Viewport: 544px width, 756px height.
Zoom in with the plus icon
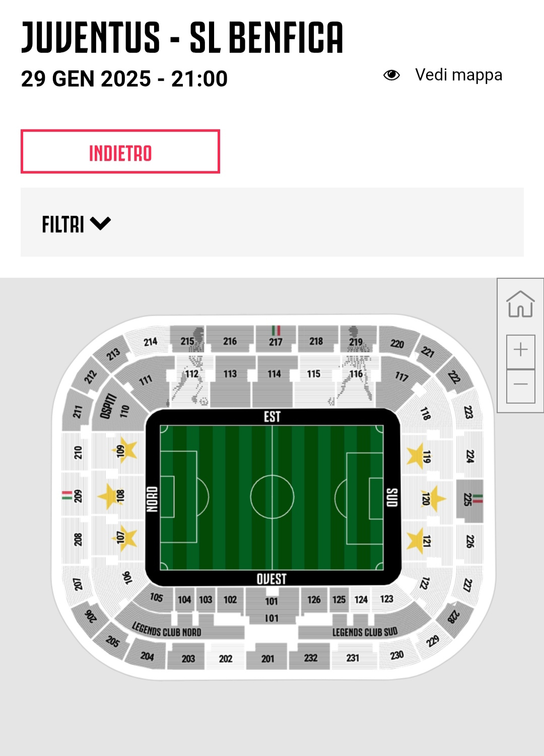[520, 350]
